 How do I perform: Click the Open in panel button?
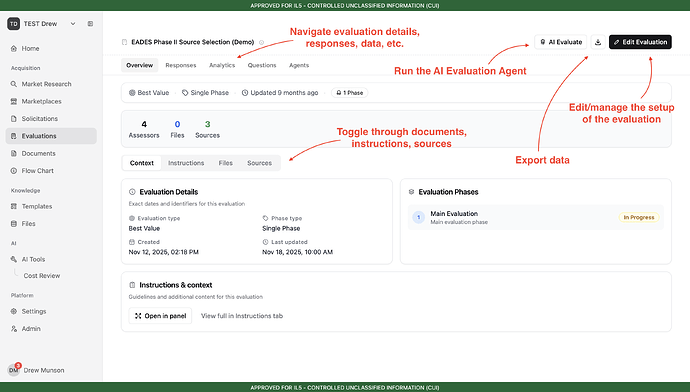tap(160, 316)
